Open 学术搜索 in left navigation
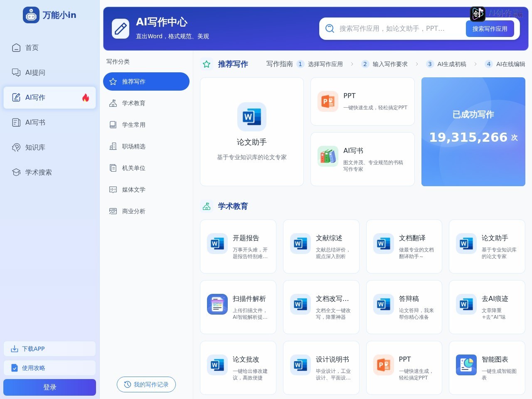Image resolution: width=532 pixels, height=399 pixels. point(50,172)
